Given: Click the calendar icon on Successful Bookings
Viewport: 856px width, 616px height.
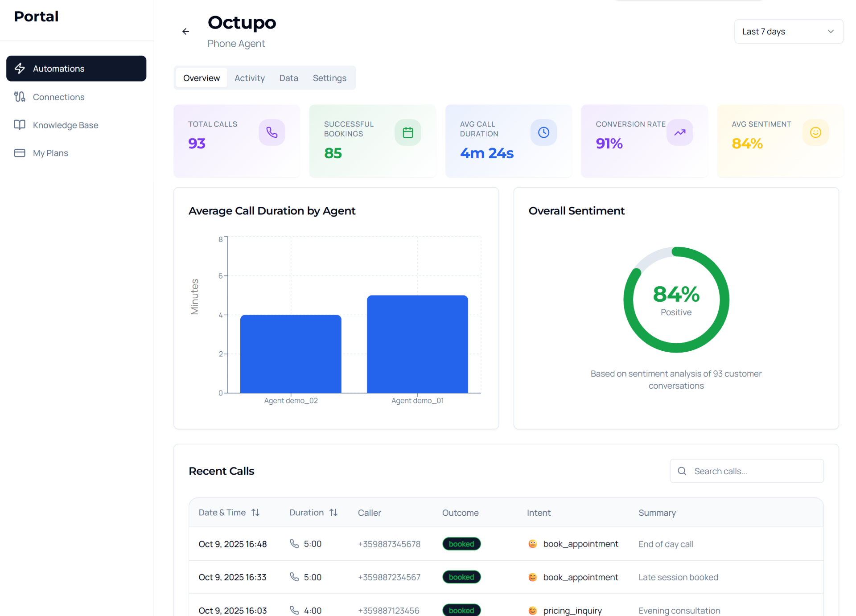Looking at the screenshot, I should [x=407, y=132].
